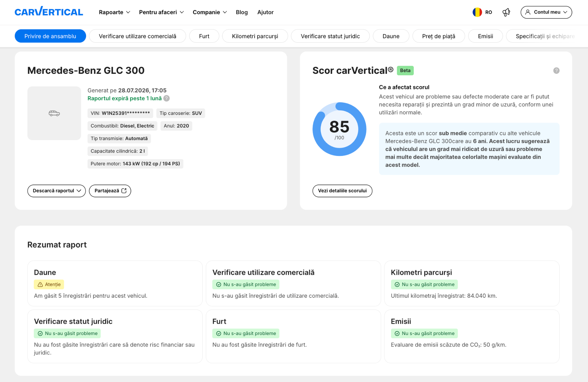Select the Emisii tab
This screenshot has height=382, width=588.
(x=485, y=36)
